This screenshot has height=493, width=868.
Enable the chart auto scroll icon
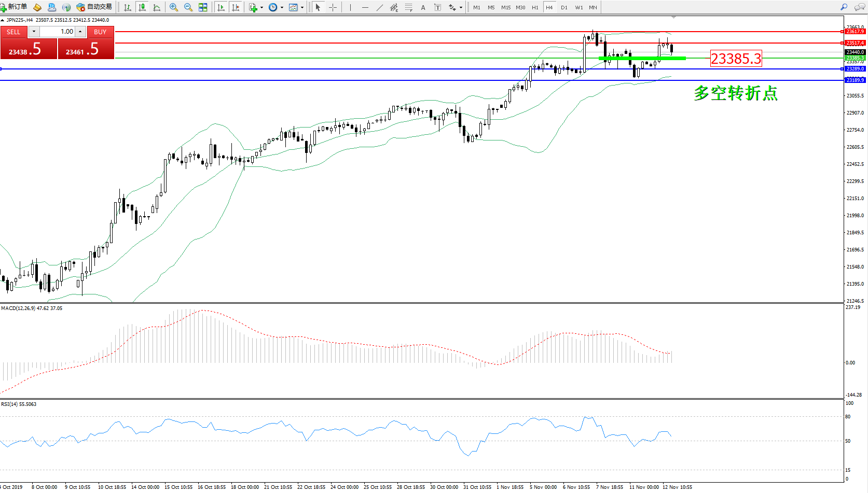pyautogui.click(x=221, y=7)
